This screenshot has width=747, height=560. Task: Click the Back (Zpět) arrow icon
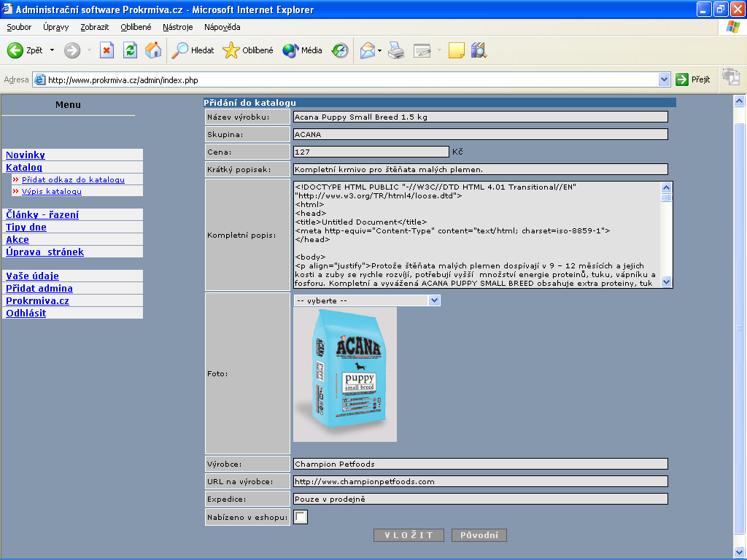[15, 50]
